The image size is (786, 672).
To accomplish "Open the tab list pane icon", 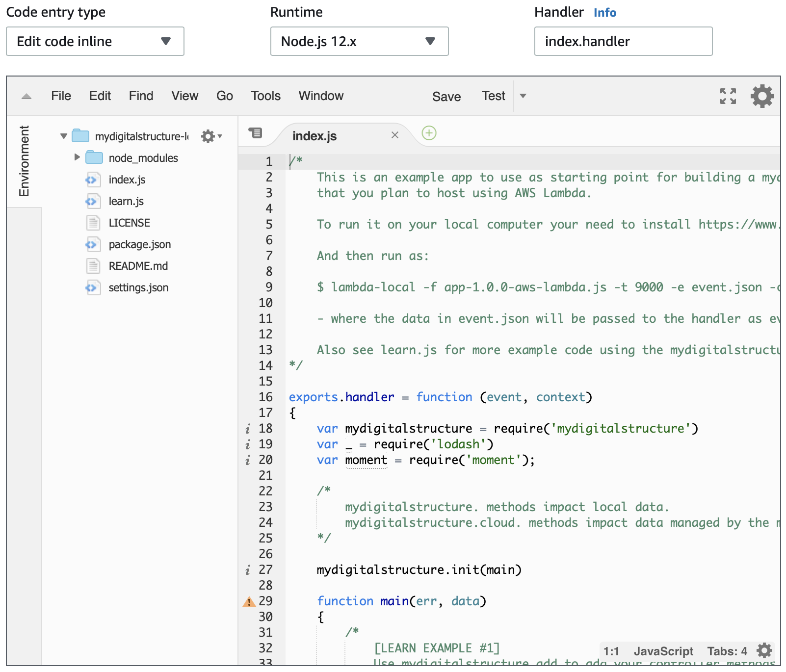I will click(x=256, y=133).
